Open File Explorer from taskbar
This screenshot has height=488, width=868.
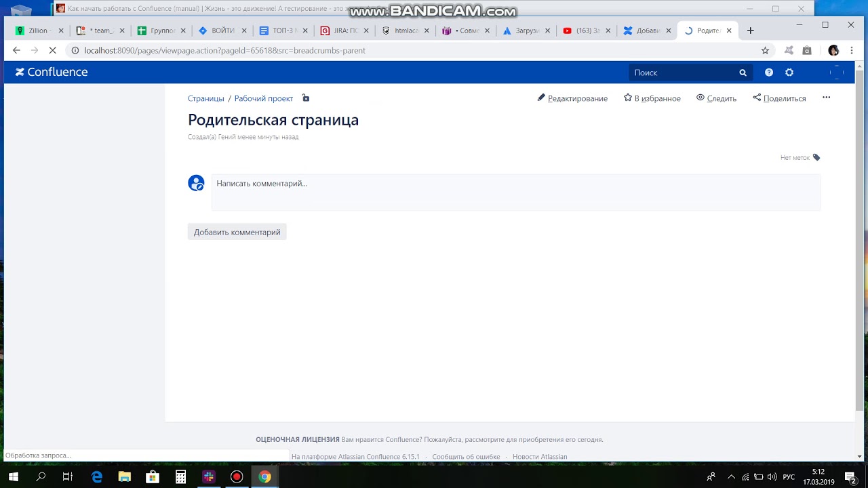pyautogui.click(x=125, y=476)
